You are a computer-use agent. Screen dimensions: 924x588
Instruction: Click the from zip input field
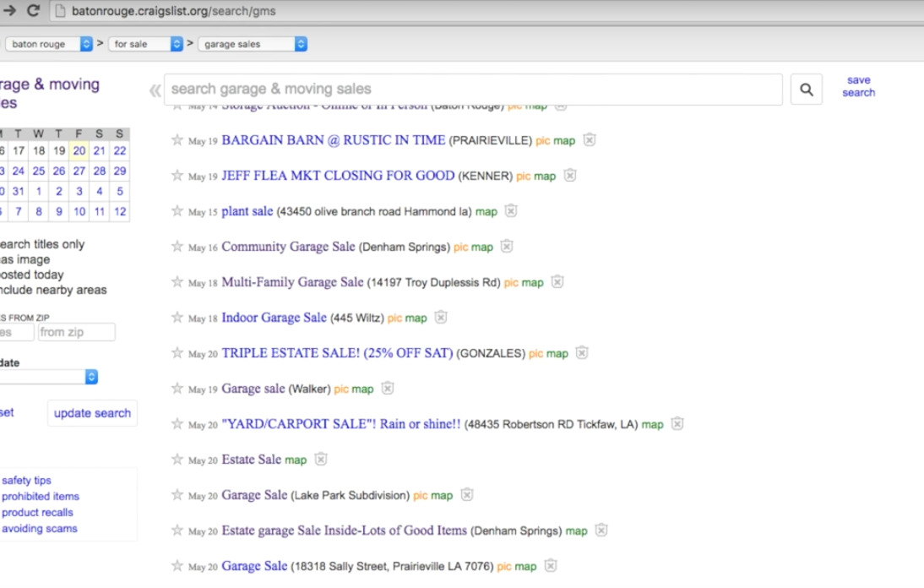pos(77,332)
